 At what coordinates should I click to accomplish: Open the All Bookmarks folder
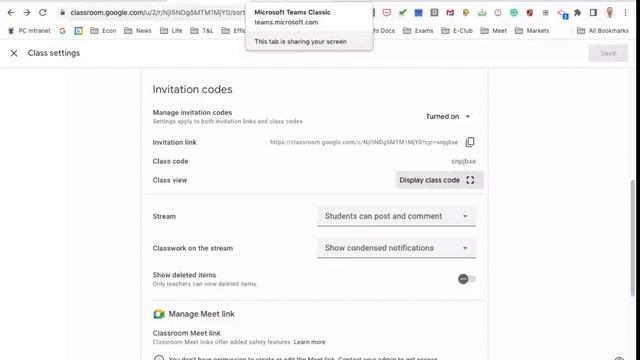[602, 31]
